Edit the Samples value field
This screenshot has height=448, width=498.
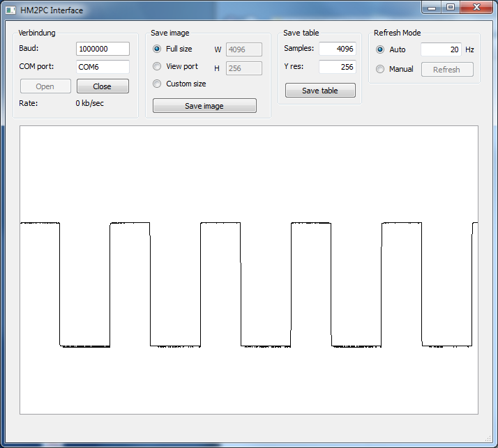click(x=338, y=49)
